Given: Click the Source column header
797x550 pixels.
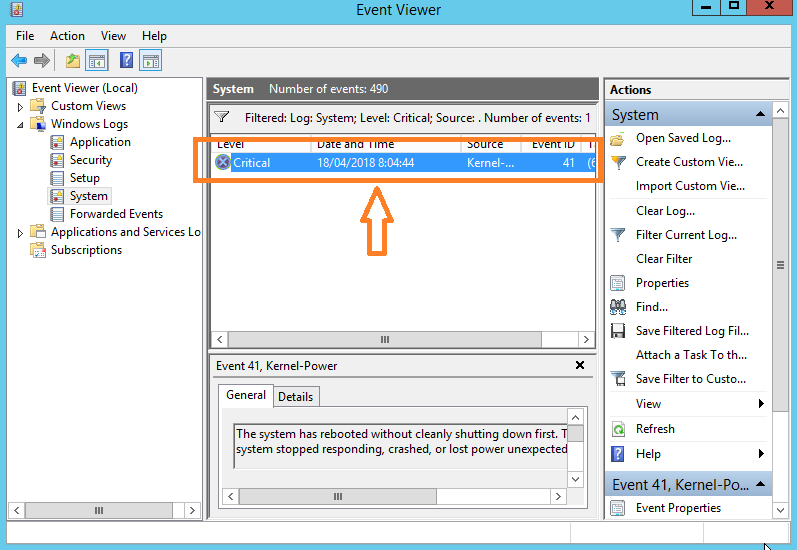Looking at the screenshot, I should pyautogui.click(x=491, y=144).
